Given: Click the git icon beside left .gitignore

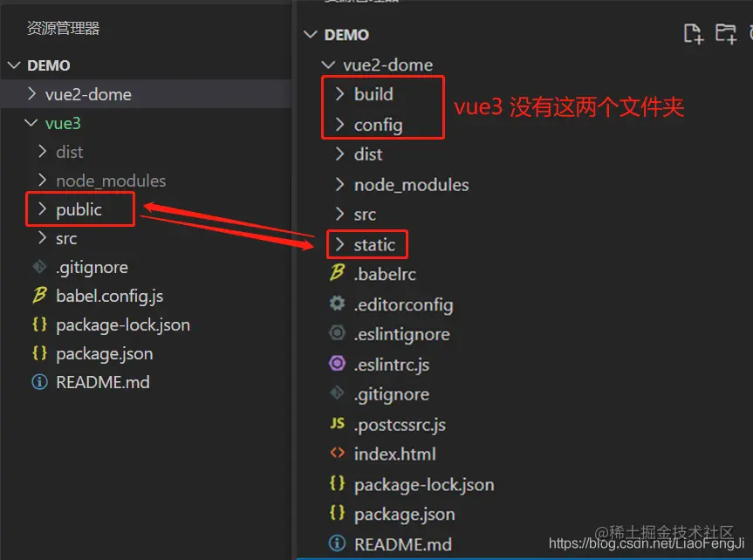Looking at the screenshot, I should tap(39, 267).
